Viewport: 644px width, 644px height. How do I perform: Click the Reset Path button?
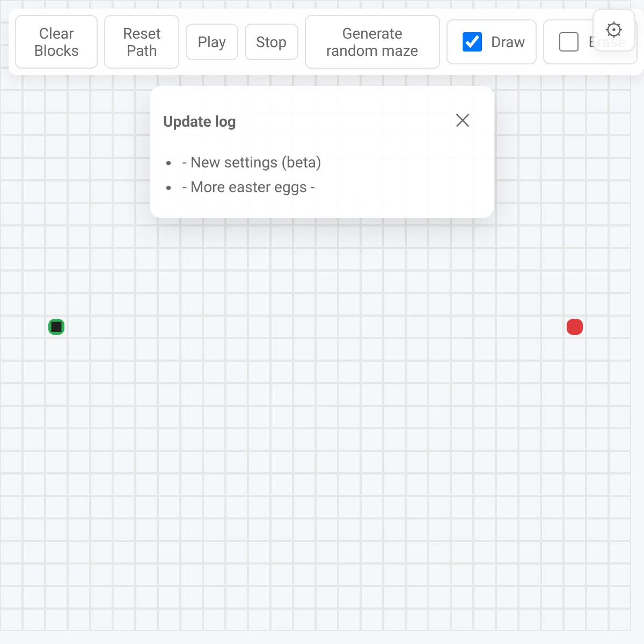142,42
